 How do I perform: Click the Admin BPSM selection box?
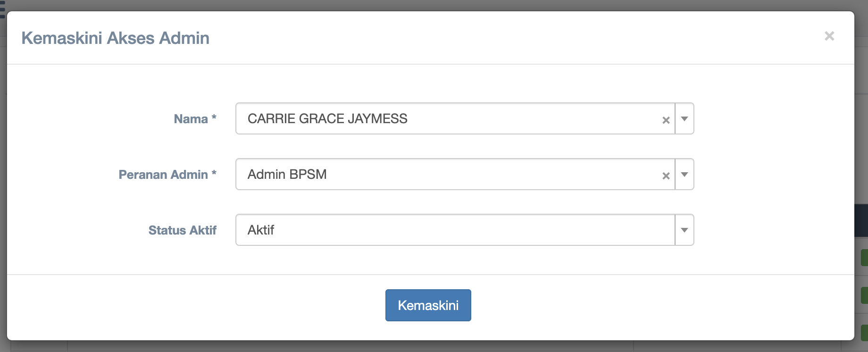pos(448,175)
